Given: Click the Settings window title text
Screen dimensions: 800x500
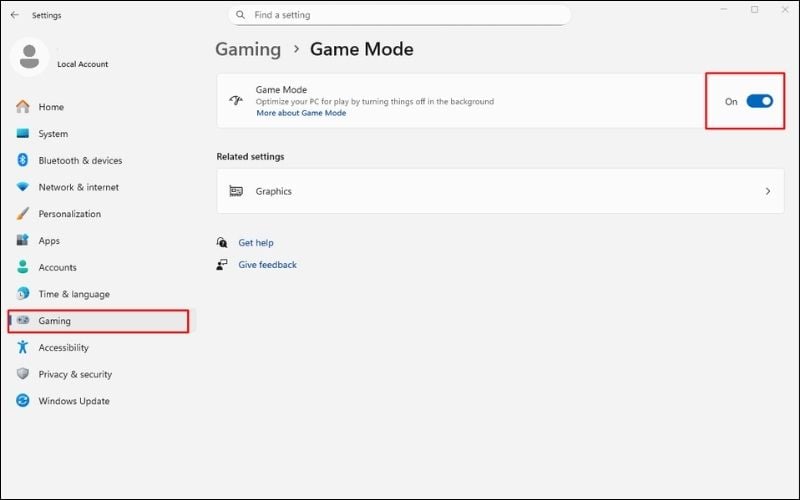Looking at the screenshot, I should [x=46, y=15].
